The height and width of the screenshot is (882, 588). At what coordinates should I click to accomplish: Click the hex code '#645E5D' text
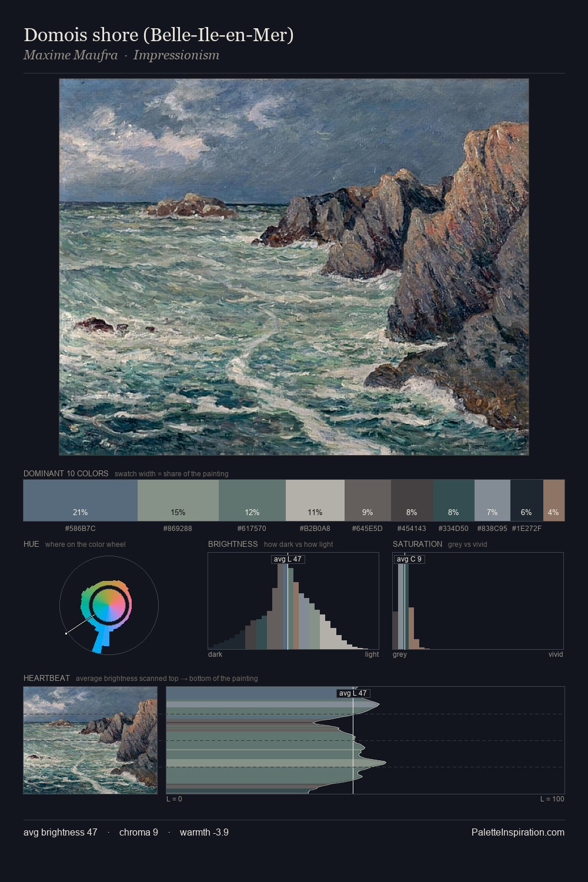367,529
